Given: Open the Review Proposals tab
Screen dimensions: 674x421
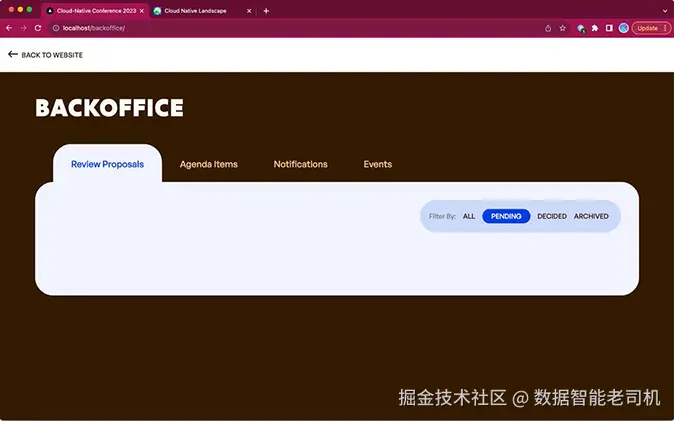Looking at the screenshot, I should pyautogui.click(x=107, y=164).
